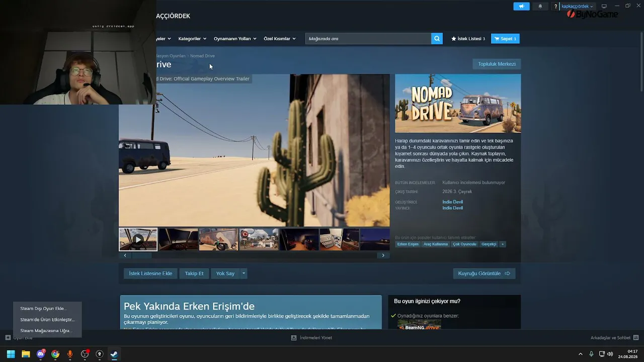Show hidden system tray icons
Viewport: 644px width, 362px height.
(x=580, y=354)
